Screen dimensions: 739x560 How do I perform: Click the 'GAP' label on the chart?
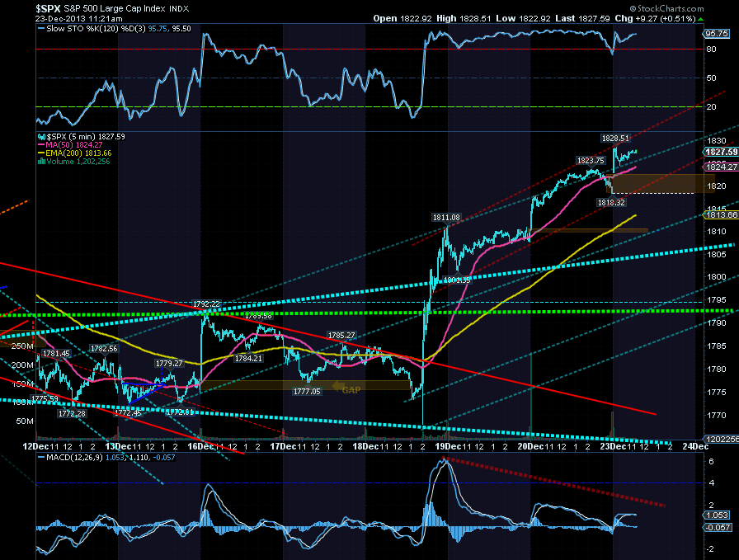351,390
